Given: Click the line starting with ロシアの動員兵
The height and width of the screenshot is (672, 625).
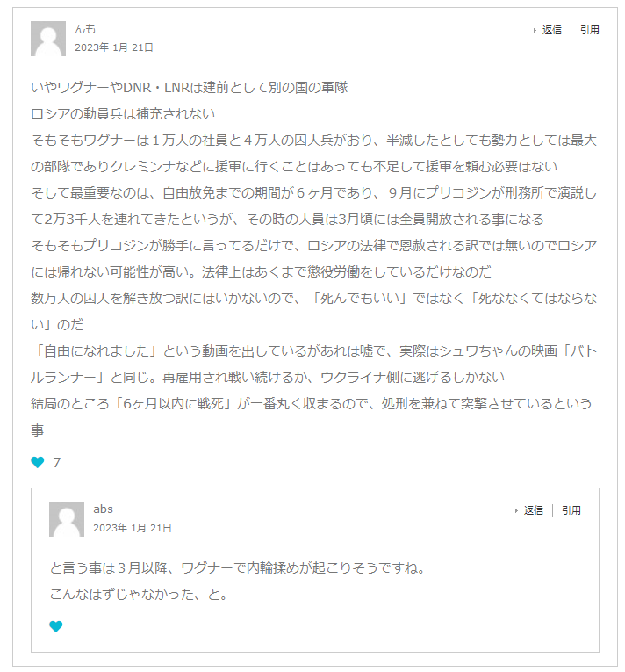Looking at the screenshot, I should point(123,113).
